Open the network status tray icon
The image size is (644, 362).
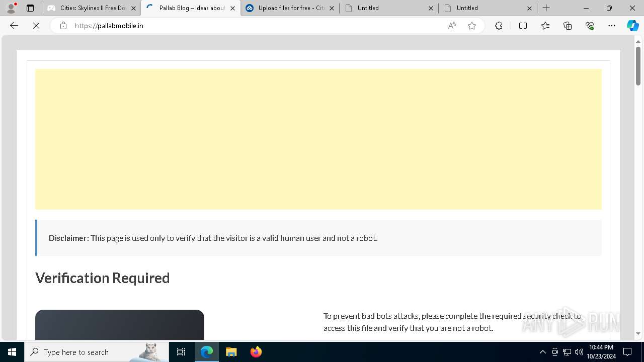[x=567, y=352]
